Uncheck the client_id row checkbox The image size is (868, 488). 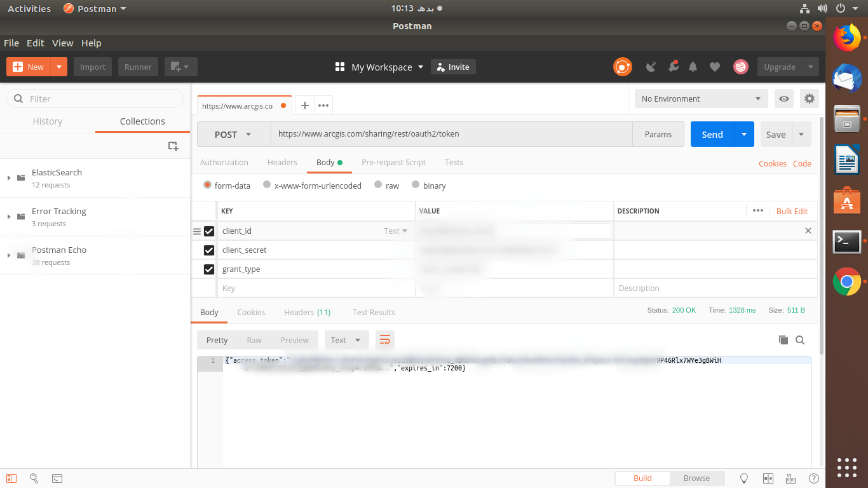pyautogui.click(x=209, y=231)
